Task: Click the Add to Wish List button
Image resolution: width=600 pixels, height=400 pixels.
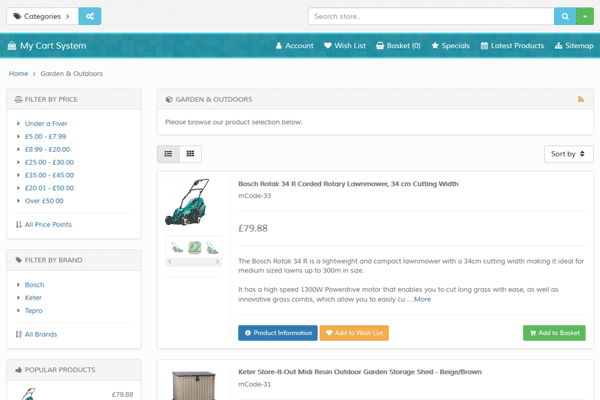Action: click(354, 333)
